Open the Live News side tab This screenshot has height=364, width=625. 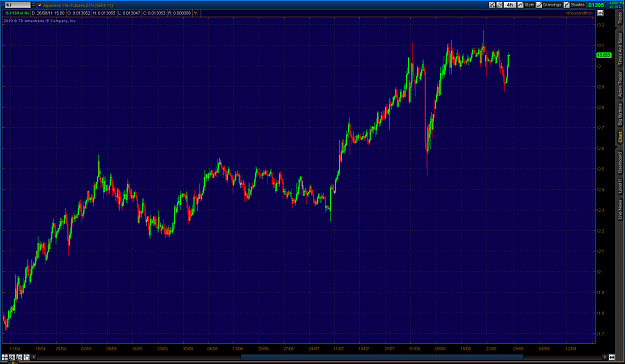point(620,209)
